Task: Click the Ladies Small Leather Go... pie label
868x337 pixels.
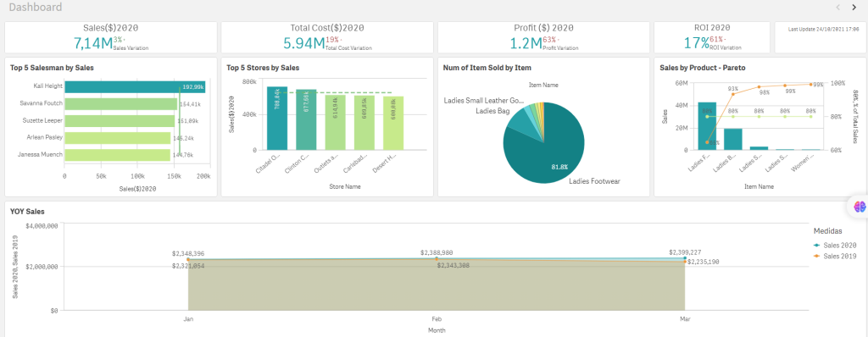Action: [x=483, y=101]
